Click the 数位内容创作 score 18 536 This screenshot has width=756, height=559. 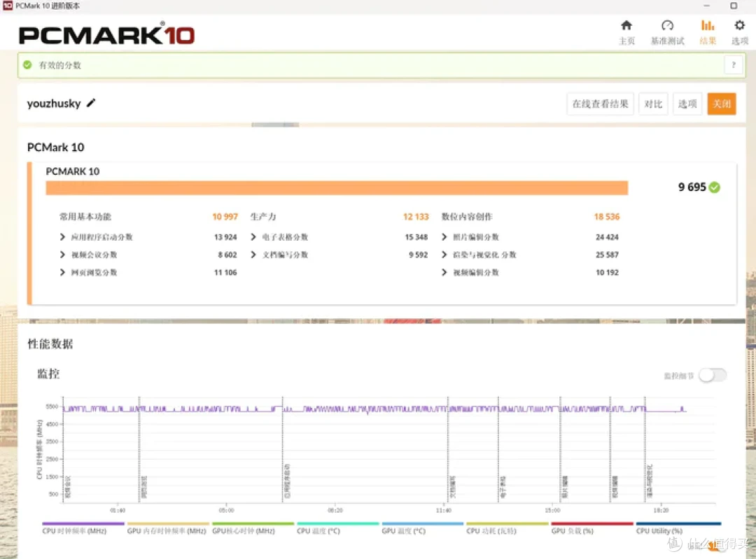pos(606,216)
